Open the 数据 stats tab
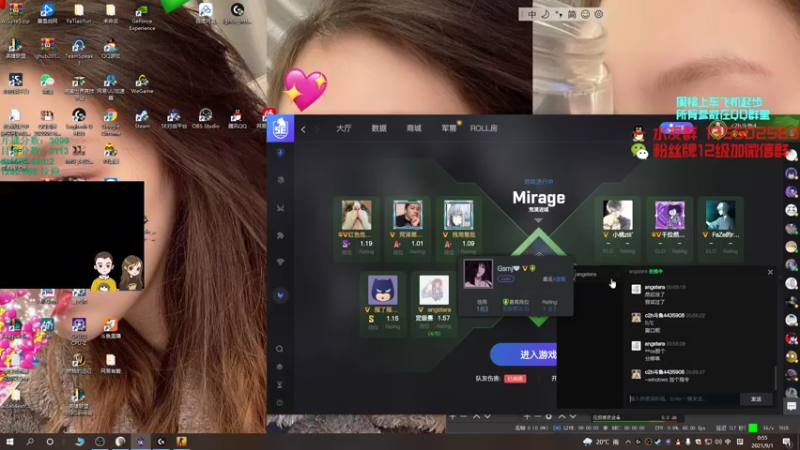 379,128
